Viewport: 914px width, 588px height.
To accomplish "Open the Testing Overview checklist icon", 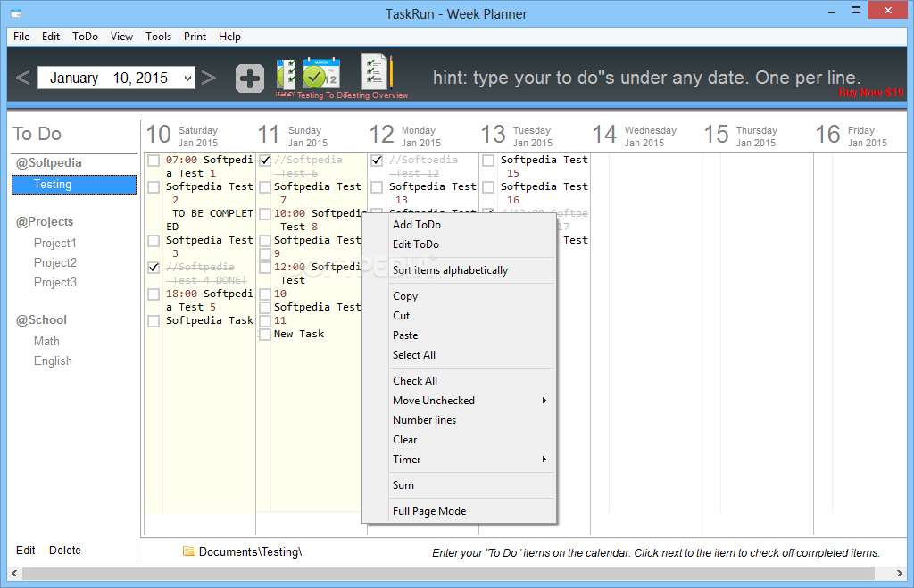I will pyautogui.click(x=376, y=71).
